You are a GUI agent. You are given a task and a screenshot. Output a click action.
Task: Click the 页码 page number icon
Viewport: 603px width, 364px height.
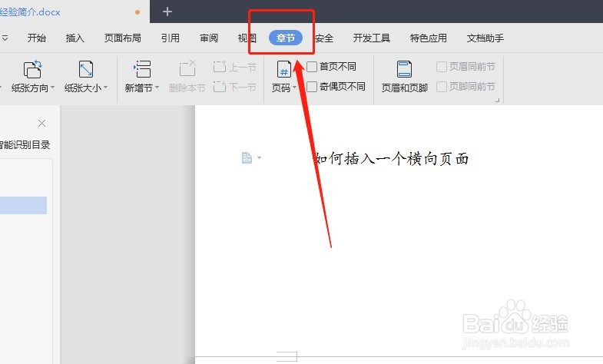[283, 70]
